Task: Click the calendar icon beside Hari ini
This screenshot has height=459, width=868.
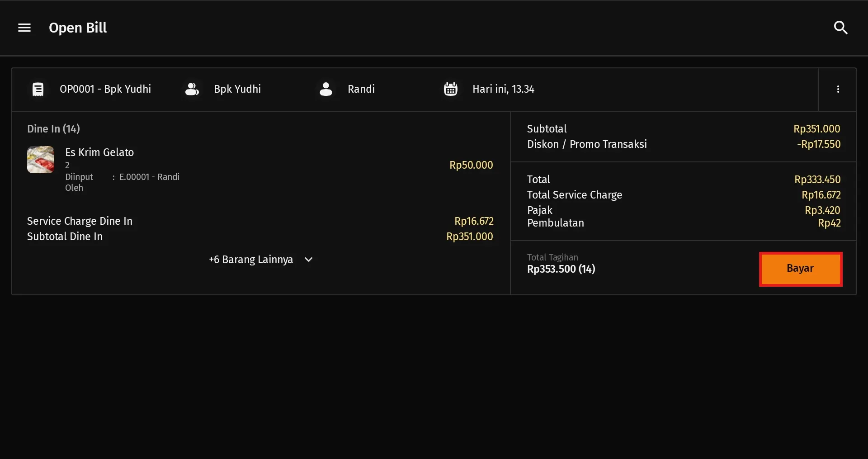Action: coord(450,89)
